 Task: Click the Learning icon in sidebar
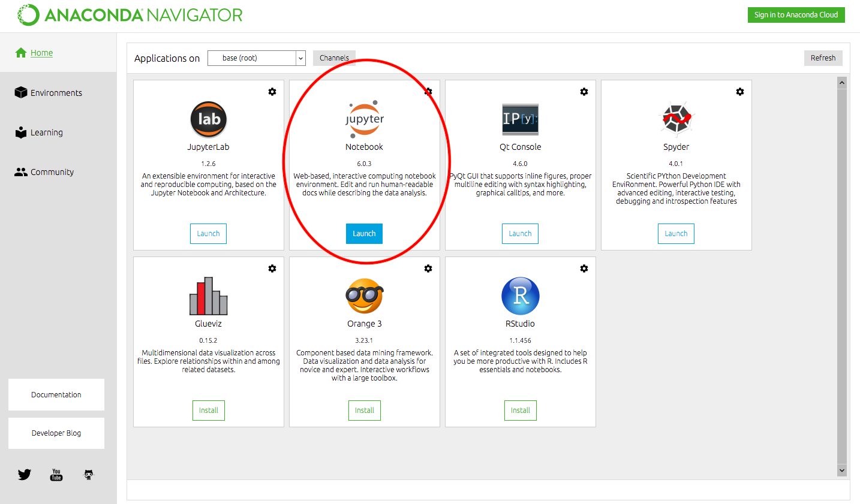[x=21, y=132]
